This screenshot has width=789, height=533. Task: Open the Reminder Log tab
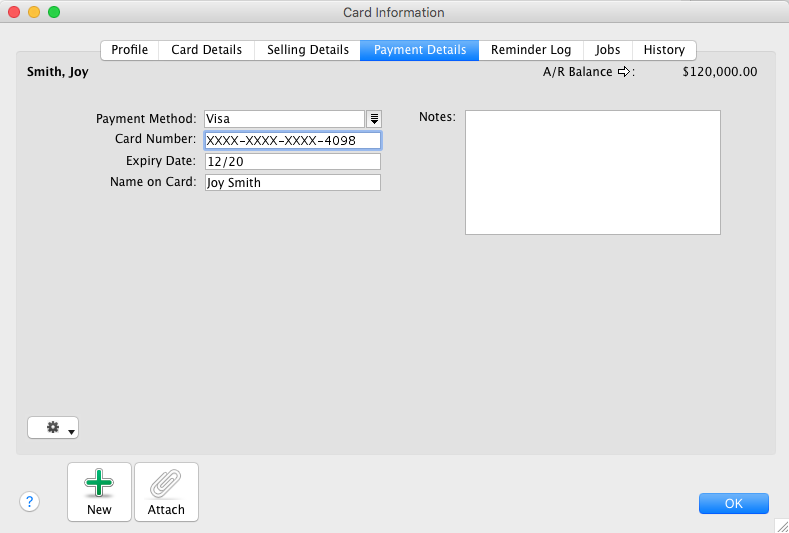click(x=531, y=50)
